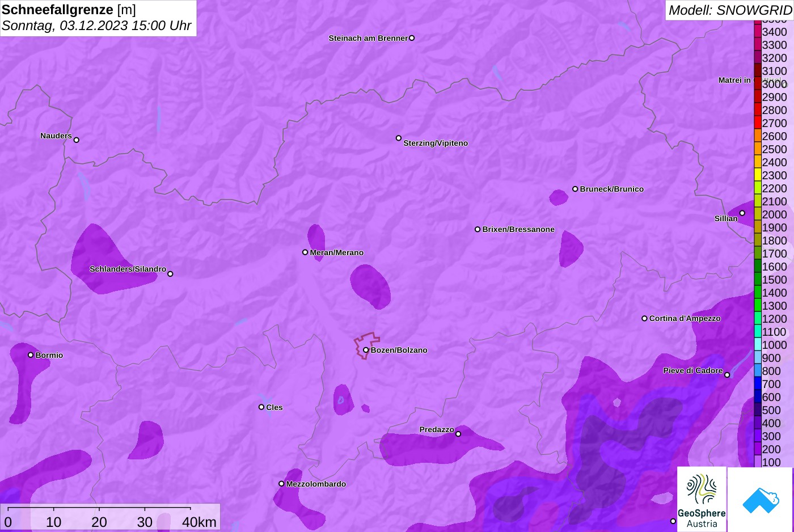Select the Sillian marker dot

(x=742, y=213)
